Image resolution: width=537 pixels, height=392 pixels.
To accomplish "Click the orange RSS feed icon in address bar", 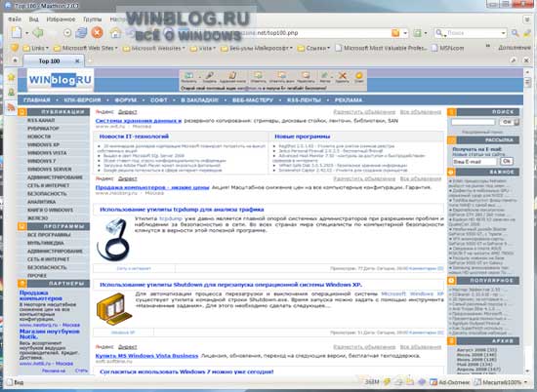I will pos(395,33).
